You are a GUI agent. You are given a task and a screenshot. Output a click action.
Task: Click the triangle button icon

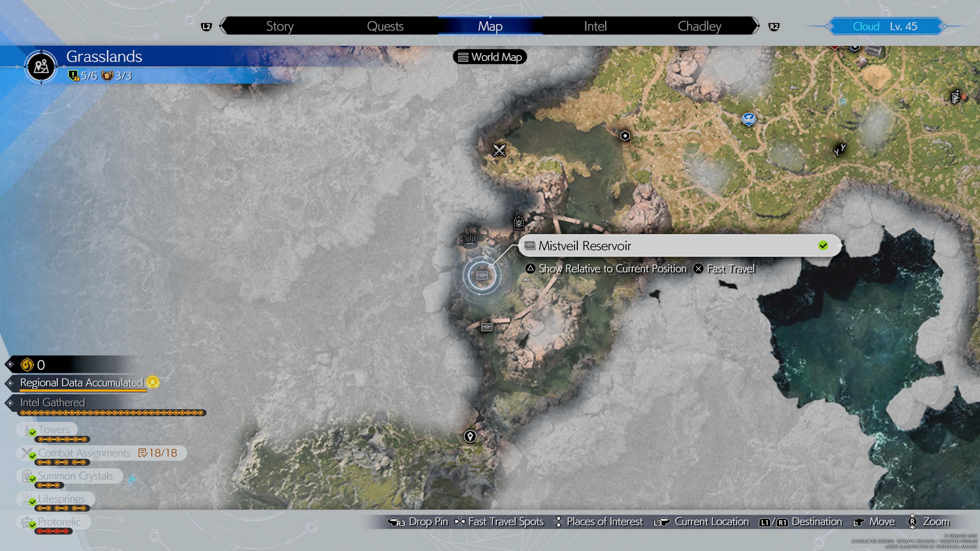530,268
